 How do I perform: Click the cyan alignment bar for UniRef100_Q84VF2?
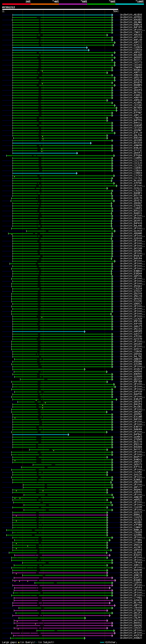45,153
